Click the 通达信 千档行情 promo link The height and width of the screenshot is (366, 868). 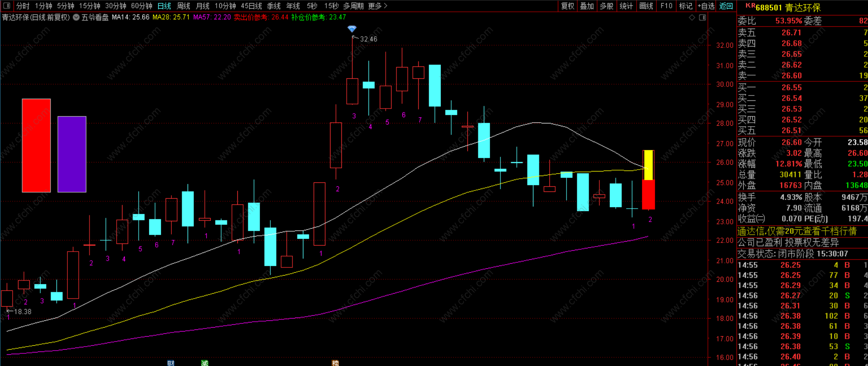(797, 231)
